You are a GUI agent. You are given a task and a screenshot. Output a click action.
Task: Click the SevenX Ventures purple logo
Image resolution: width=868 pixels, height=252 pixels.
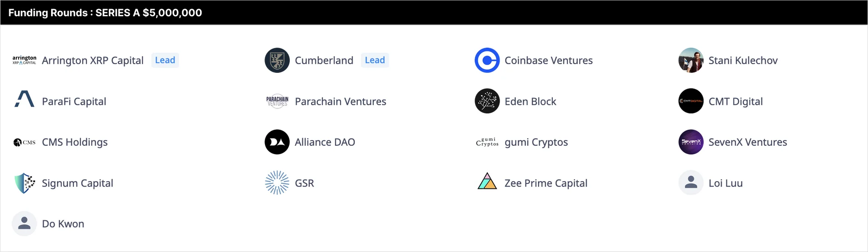tap(691, 142)
